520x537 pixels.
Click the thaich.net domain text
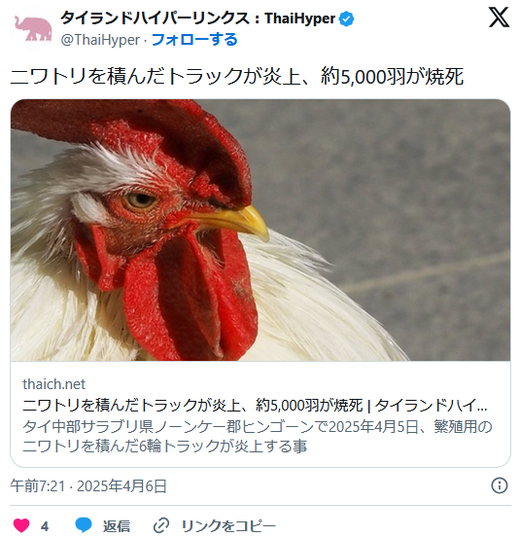click(54, 384)
